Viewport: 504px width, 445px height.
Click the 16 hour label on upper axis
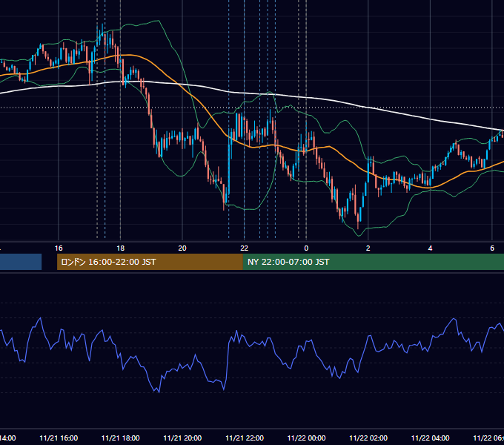[59, 248]
